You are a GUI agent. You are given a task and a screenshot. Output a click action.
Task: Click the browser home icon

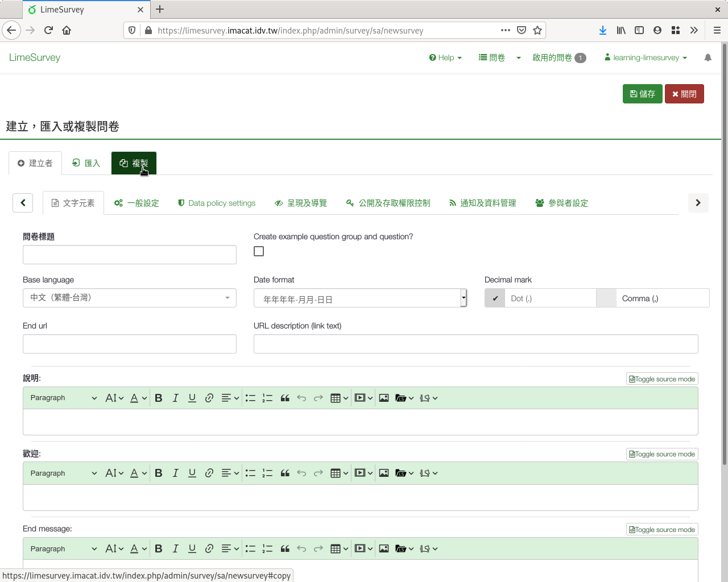67,30
